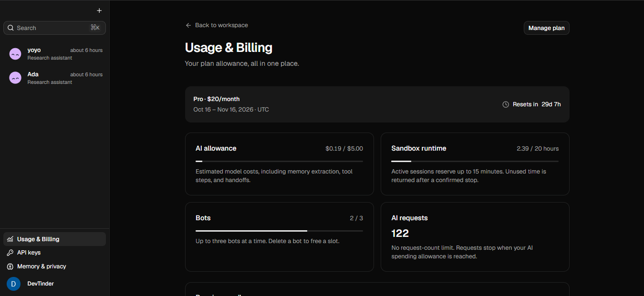The width and height of the screenshot is (644, 296).
Task: Click the Sandbox runtime progress bar
Action: pos(475,162)
